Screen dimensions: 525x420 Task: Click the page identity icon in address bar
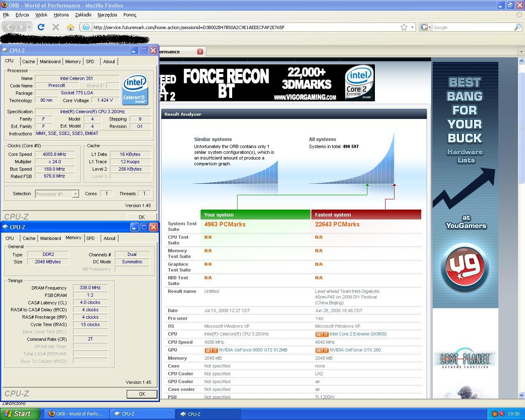point(86,27)
